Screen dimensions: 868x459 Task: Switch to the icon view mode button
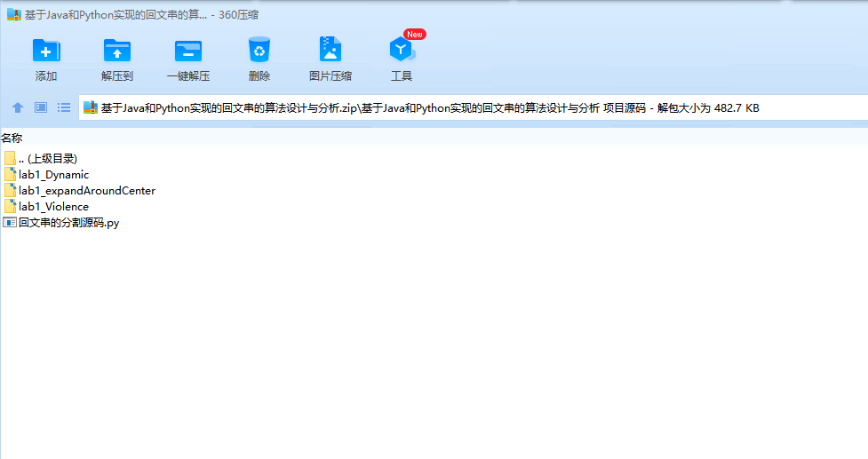(x=41, y=107)
